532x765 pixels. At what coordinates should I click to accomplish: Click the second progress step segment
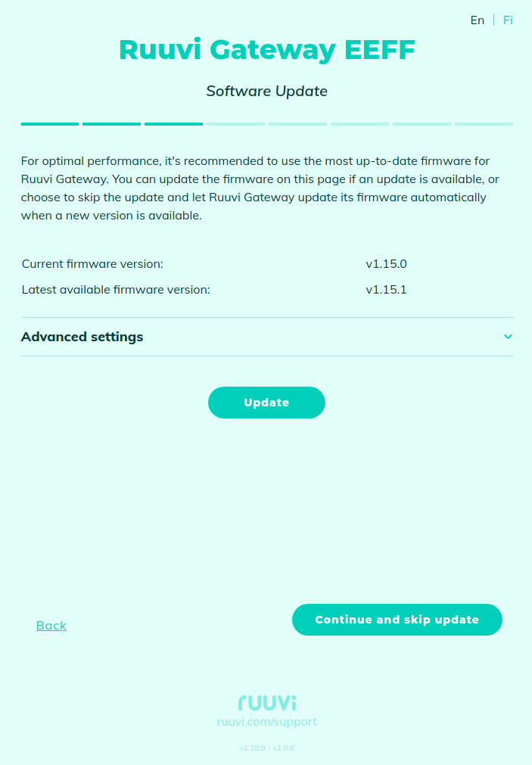[111, 123]
